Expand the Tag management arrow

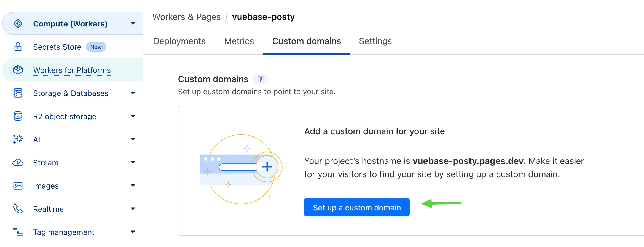coord(133,232)
